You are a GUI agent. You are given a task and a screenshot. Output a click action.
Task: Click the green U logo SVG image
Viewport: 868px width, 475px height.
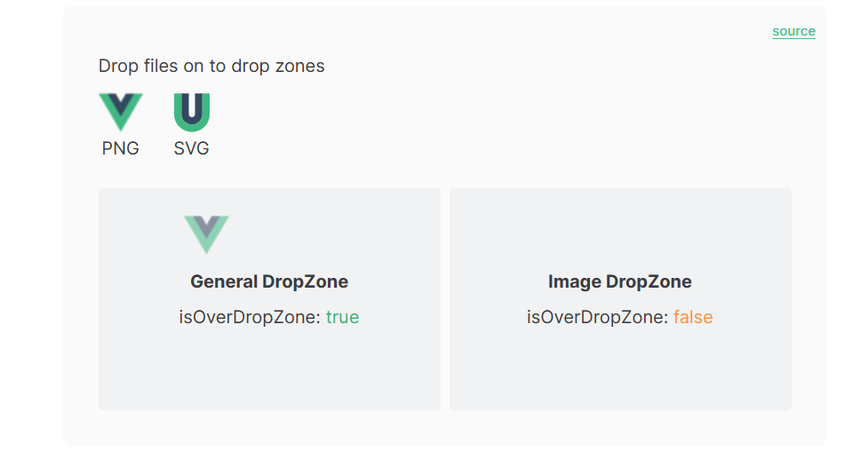pos(192,112)
